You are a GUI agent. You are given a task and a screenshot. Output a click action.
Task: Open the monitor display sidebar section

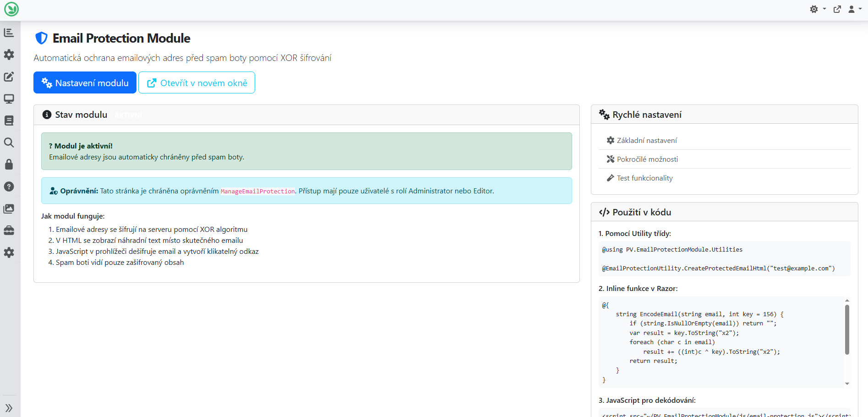9,99
